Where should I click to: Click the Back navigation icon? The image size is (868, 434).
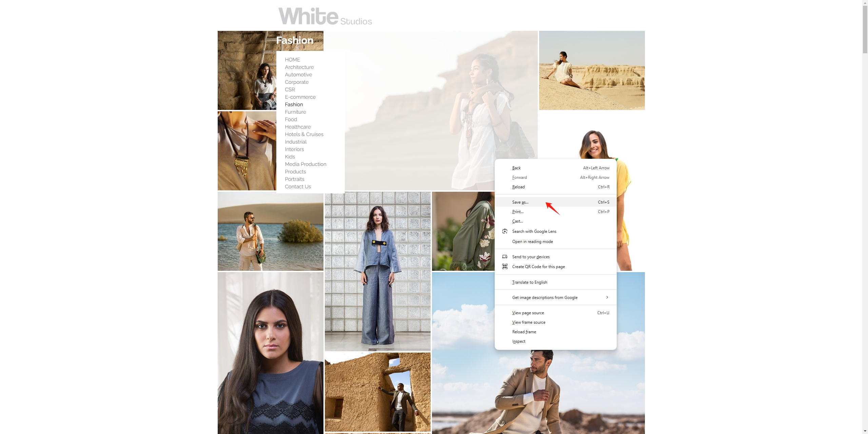[516, 167]
